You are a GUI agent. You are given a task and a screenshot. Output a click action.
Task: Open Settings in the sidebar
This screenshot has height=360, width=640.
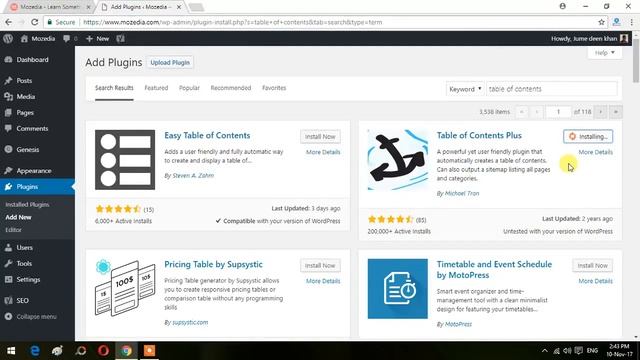(28, 280)
